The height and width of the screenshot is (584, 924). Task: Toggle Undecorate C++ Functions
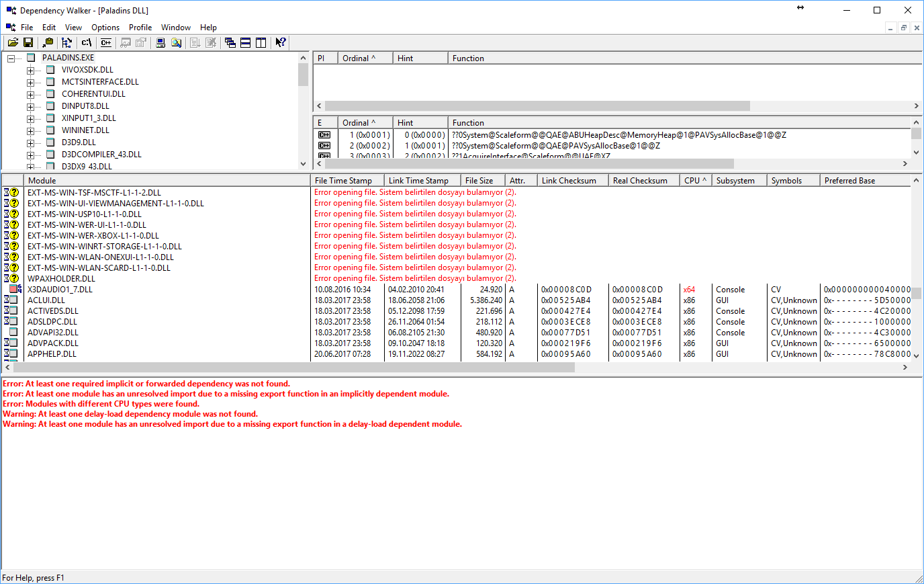point(106,42)
